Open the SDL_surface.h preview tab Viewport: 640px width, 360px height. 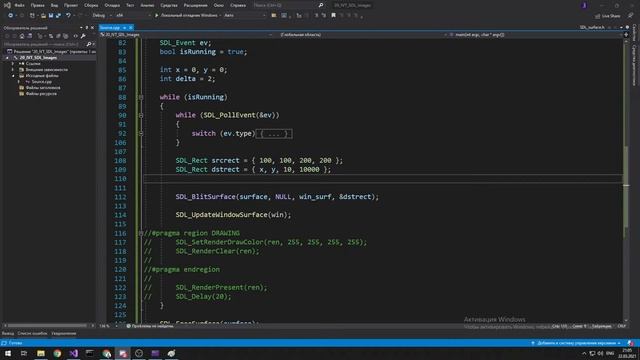point(592,27)
